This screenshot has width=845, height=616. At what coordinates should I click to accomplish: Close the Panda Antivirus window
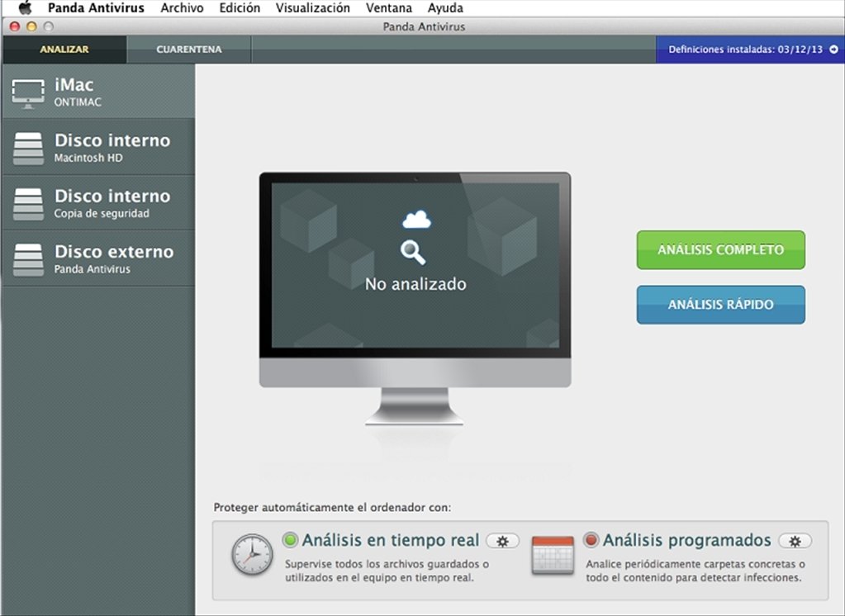tap(15, 26)
